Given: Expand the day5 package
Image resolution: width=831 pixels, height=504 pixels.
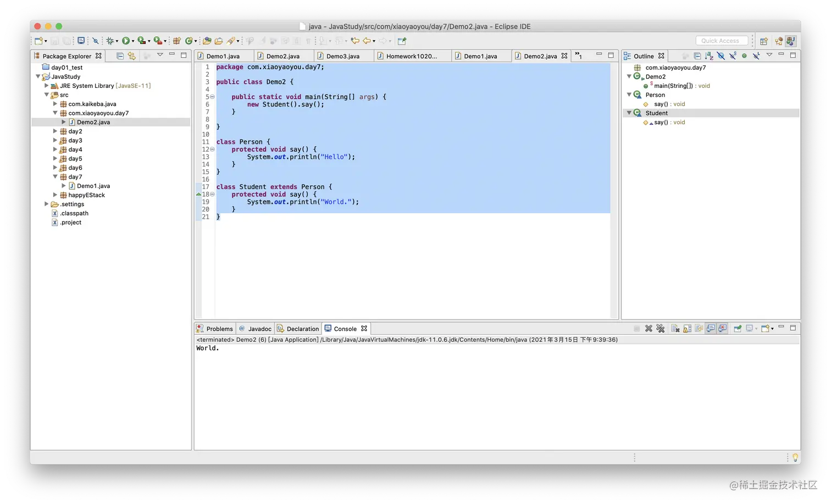Looking at the screenshot, I should point(55,158).
